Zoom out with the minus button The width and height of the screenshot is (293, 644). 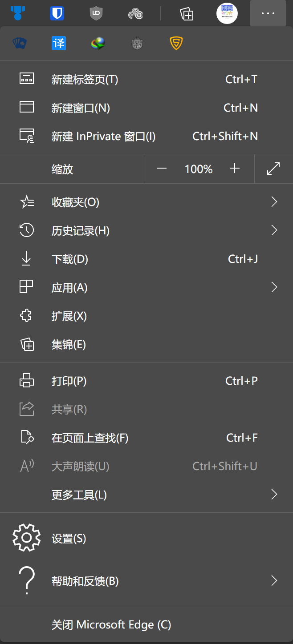point(162,169)
